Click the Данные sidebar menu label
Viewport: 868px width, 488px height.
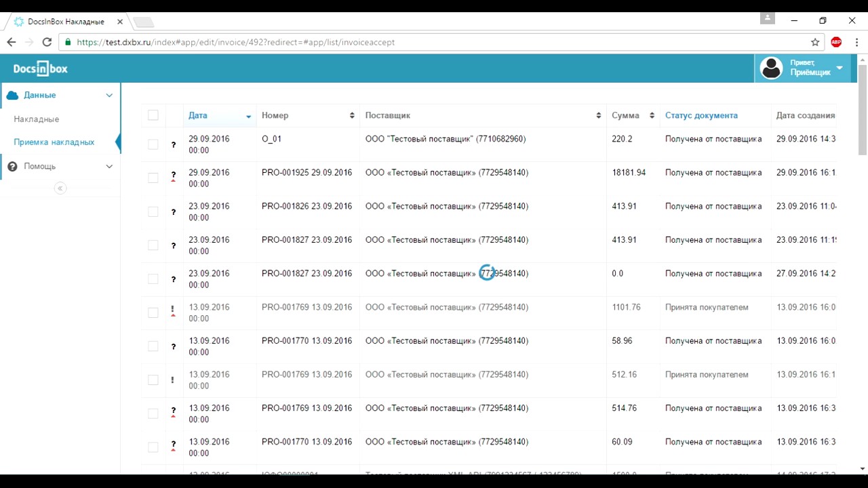click(40, 96)
